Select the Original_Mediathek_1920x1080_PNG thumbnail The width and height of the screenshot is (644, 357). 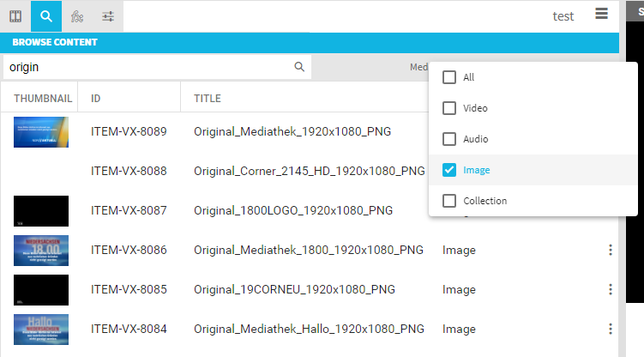coord(41,132)
